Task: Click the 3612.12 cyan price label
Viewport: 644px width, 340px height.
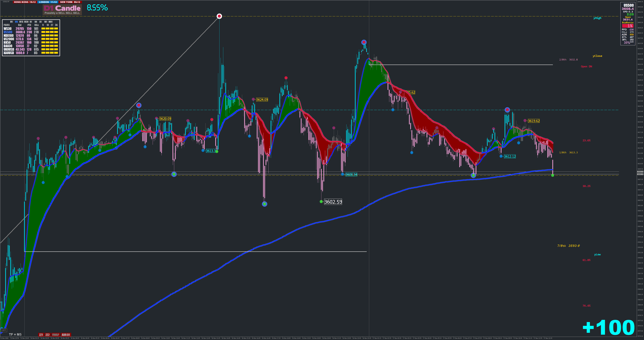Action: [x=510, y=156]
